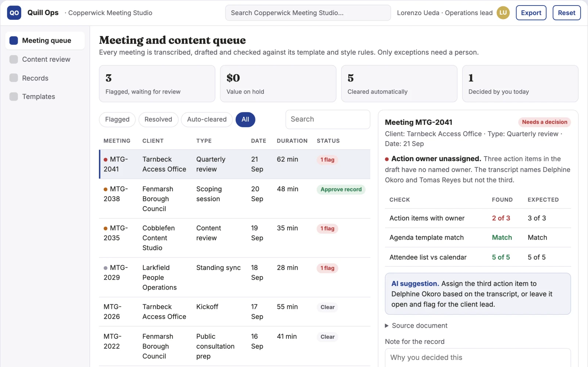Select the MTG-2026 meeting row ID

pyautogui.click(x=112, y=312)
